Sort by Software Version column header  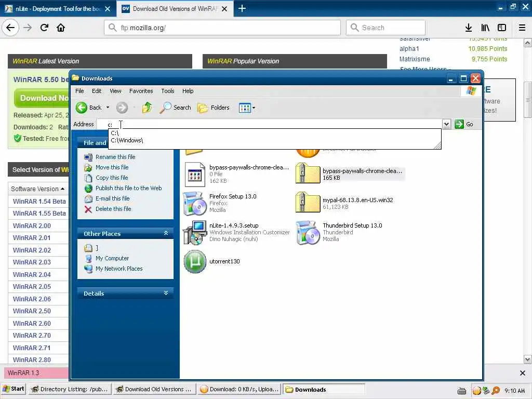[37, 189]
